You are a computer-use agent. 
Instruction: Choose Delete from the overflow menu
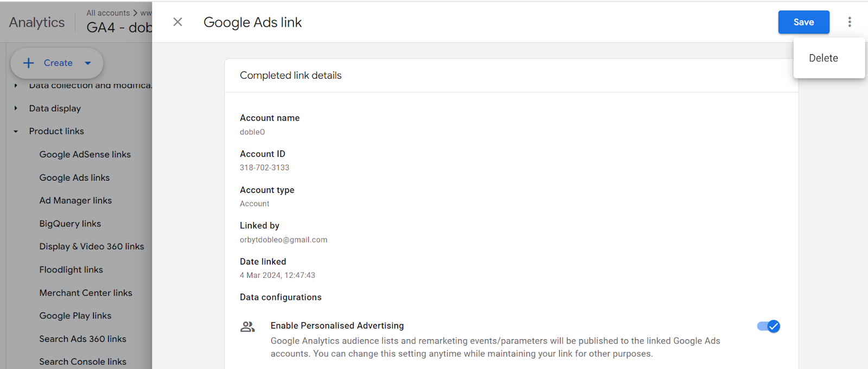[823, 58]
